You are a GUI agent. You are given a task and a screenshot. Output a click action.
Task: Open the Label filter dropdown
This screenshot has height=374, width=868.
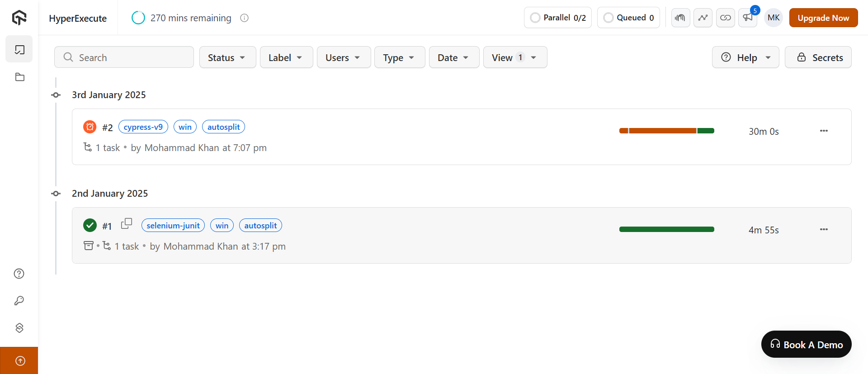pos(286,57)
